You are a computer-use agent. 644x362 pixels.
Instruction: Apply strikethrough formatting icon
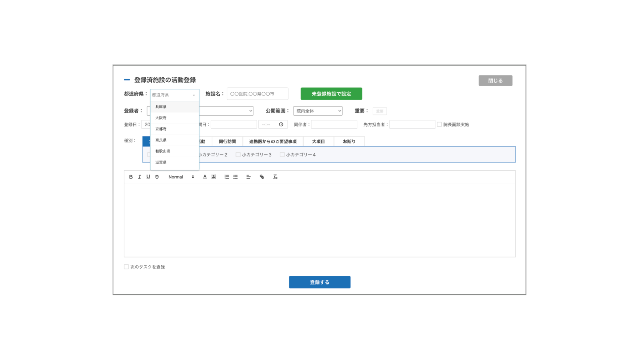157,177
